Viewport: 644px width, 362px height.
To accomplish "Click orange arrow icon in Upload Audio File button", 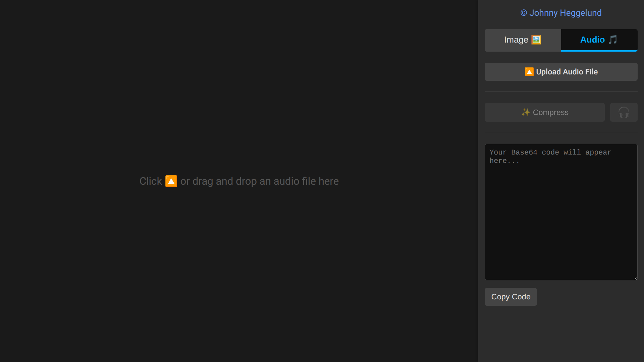I will 529,72.
